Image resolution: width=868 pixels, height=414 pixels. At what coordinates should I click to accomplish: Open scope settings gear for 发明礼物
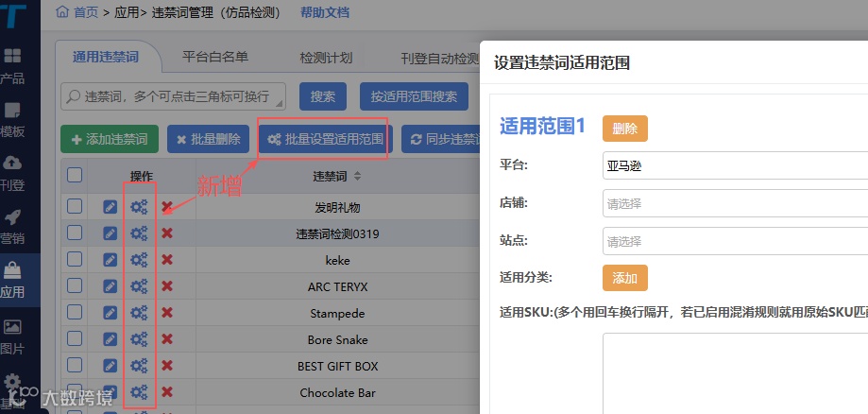[139, 207]
